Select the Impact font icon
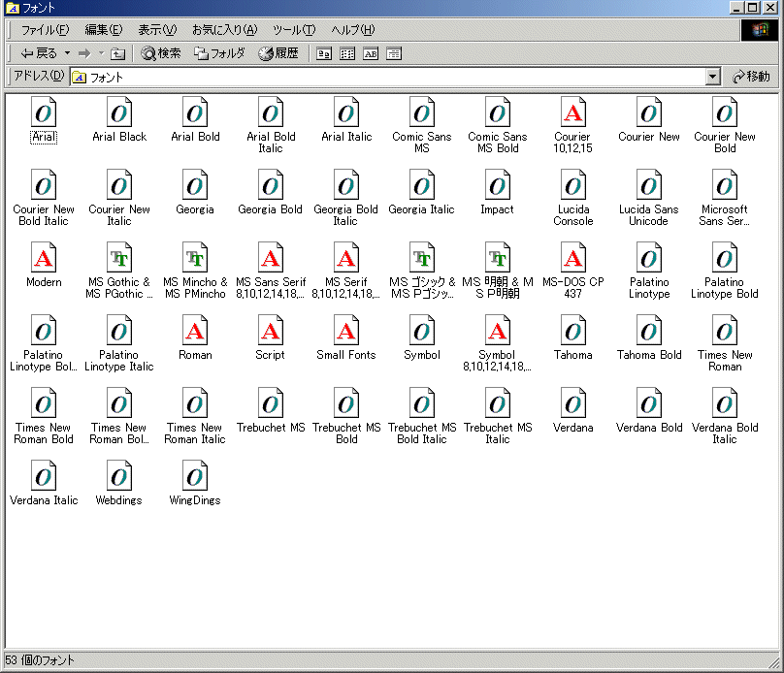The height and width of the screenshot is (673, 784). [497, 185]
